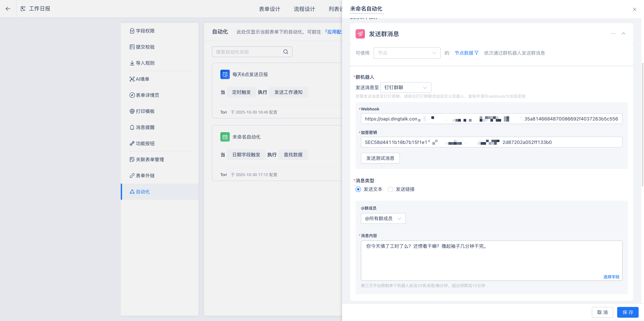The height and width of the screenshot is (321, 644).
Task: Click the 定时触发 trigger tag
Action: click(x=241, y=92)
